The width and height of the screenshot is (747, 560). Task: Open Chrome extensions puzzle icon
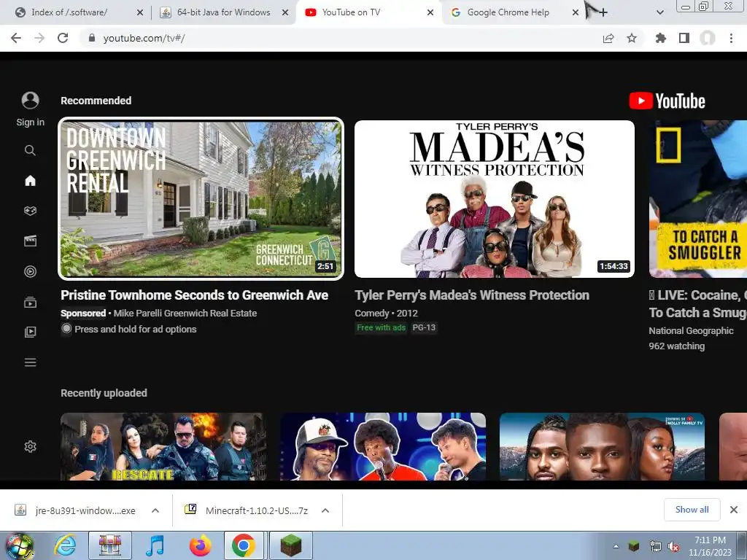[x=661, y=38]
